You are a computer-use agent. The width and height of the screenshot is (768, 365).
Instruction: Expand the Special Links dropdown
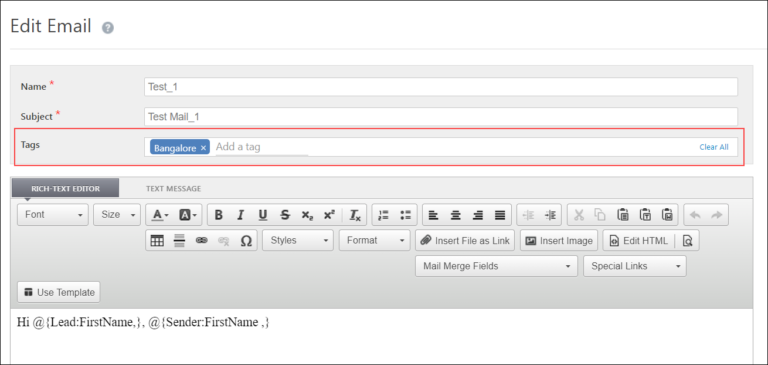[635, 266]
